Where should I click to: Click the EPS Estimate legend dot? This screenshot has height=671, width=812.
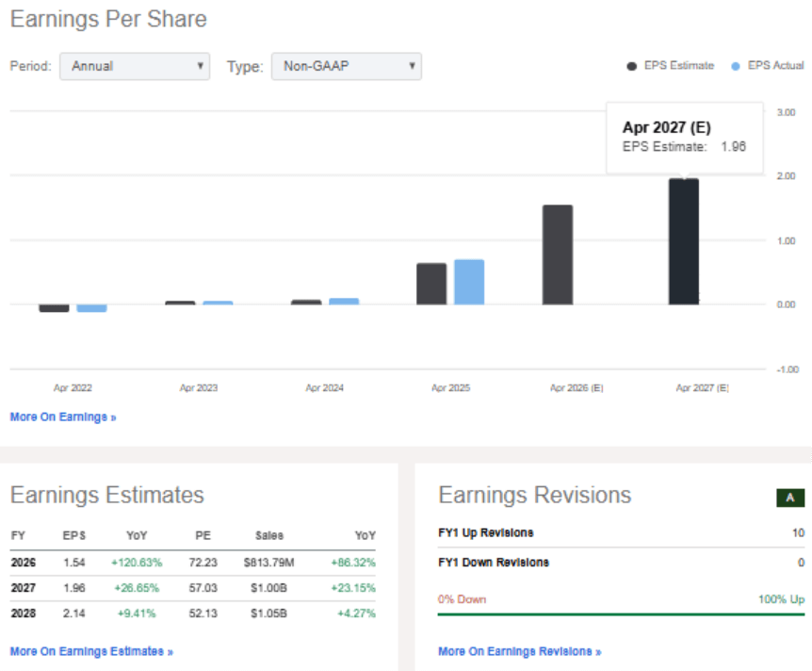pyautogui.click(x=631, y=65)
